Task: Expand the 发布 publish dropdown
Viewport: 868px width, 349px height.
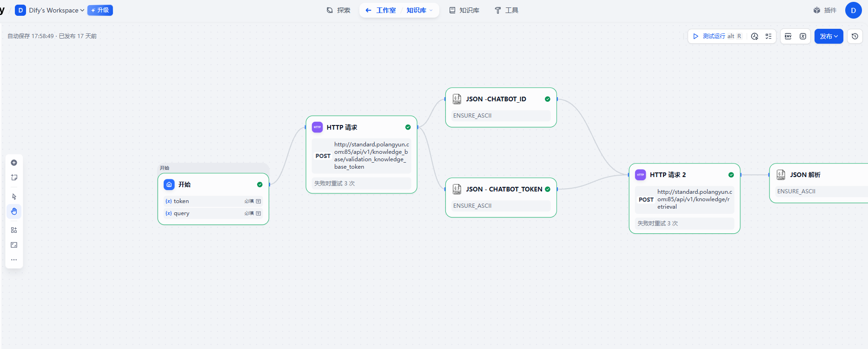Action: [828, 36]
